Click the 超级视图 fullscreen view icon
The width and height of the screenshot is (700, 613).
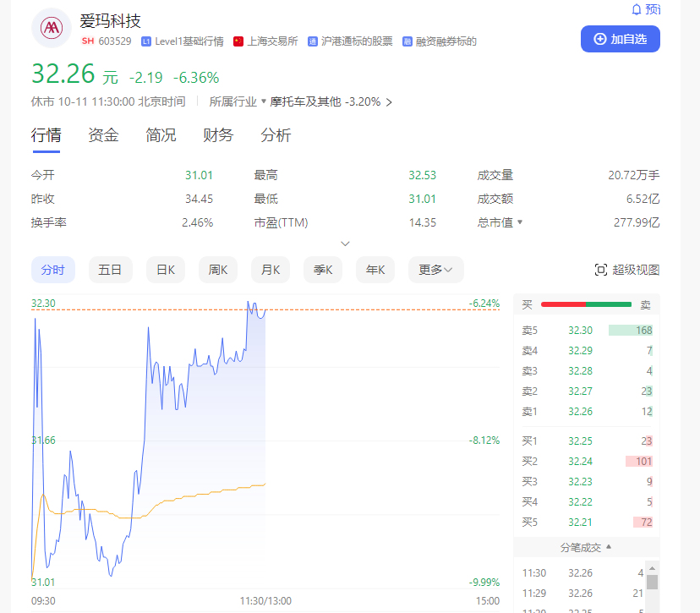[601, 270]
